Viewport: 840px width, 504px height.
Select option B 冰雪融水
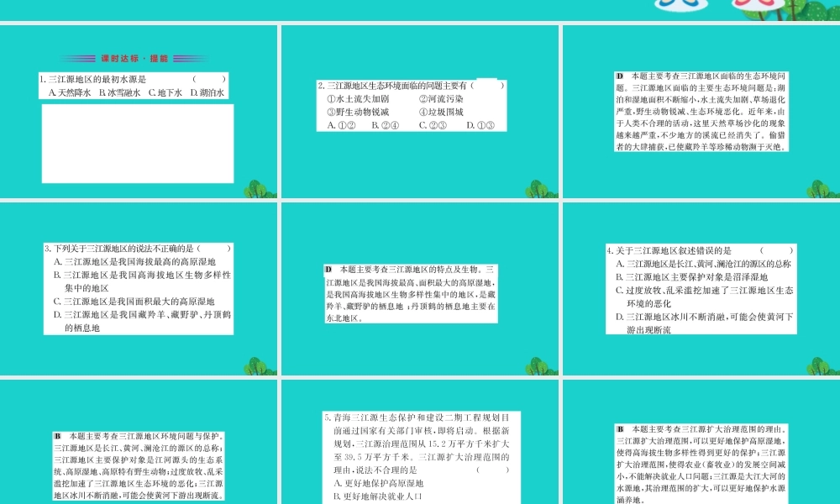(x=119, y=92)
